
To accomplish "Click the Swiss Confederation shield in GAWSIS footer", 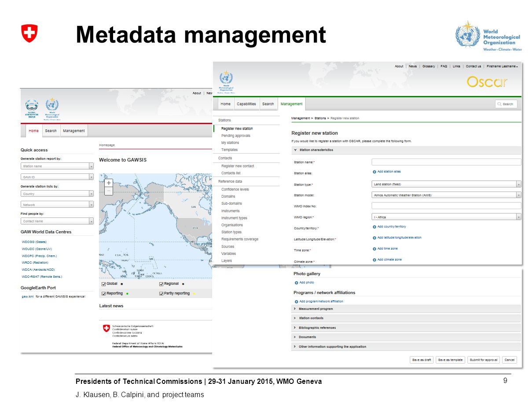I will pos(106,328).
